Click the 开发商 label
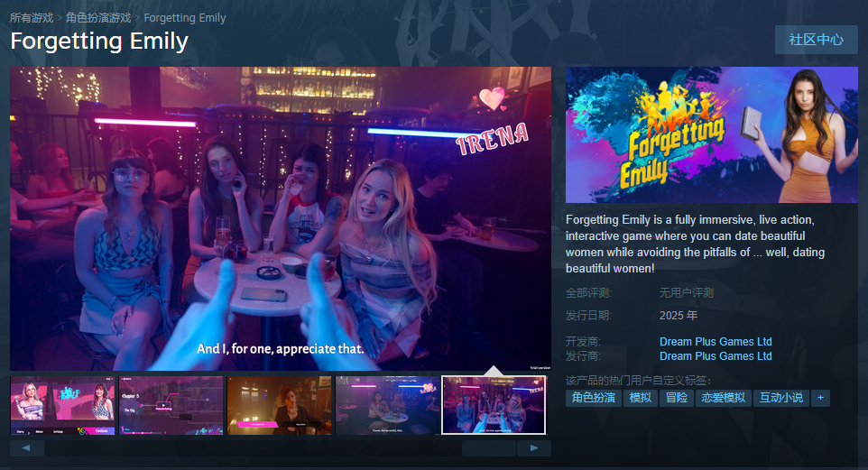Image resolution: width=868 pixels, height=470 pixels. [583, 342]
